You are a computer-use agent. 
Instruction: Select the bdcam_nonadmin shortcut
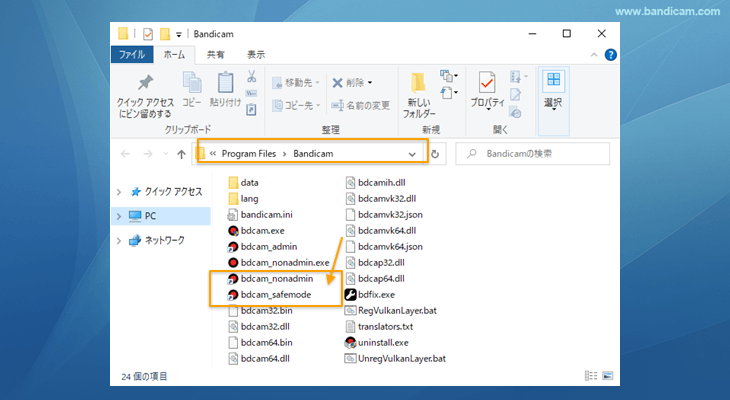coord(271,278)
